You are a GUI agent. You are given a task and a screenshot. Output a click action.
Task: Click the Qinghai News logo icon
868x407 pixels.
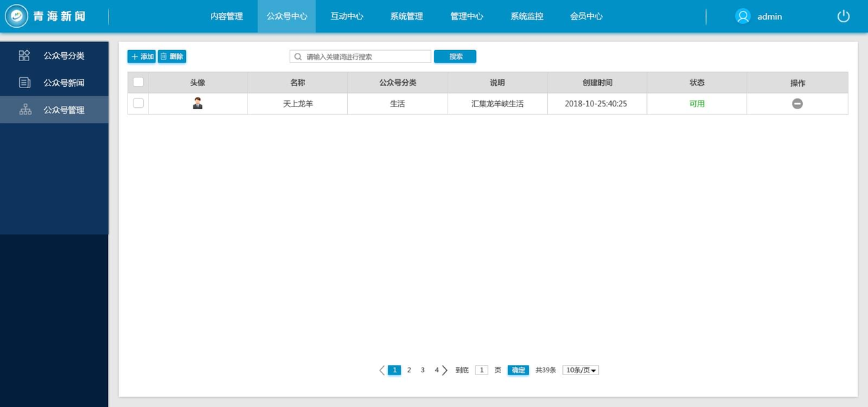pyautogui.click(x=16, y=16)
